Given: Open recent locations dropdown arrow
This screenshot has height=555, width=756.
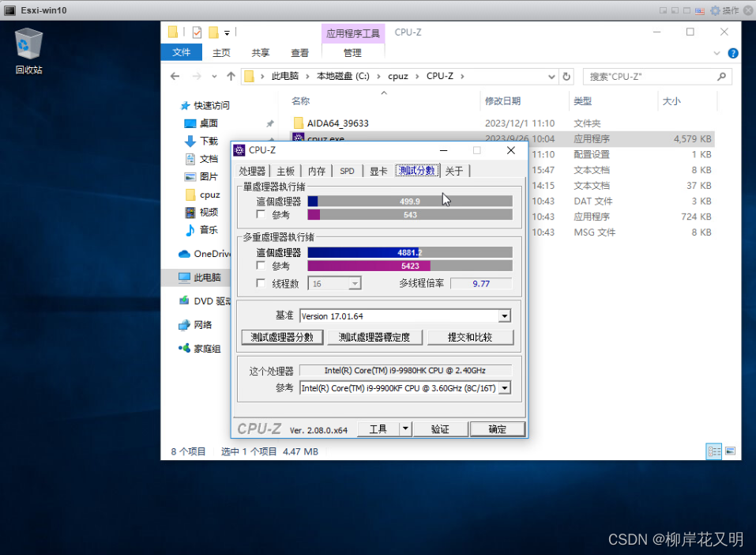Looking at the screenshot, I should pyautogui.click(x=214, y=76).
